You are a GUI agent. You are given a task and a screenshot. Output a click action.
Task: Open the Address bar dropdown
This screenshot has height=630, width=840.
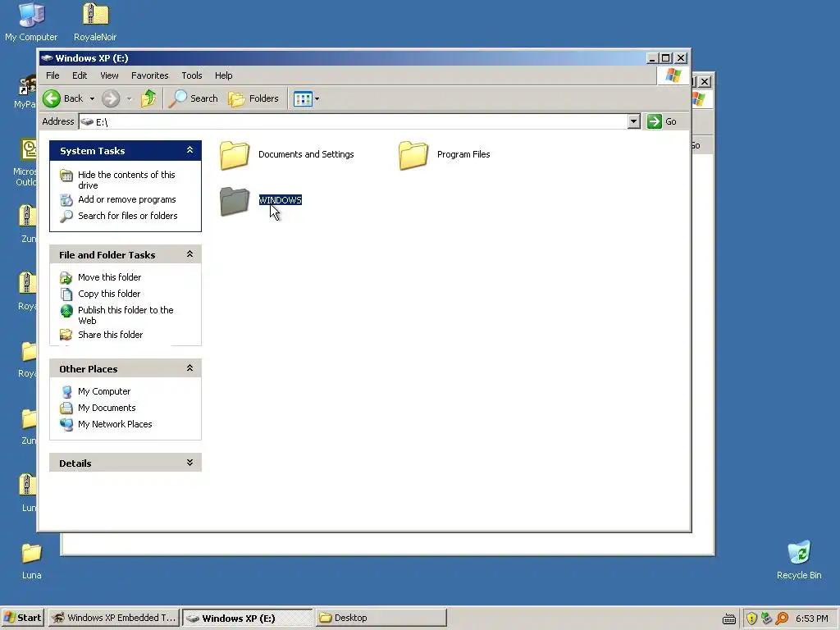(634, 121)
